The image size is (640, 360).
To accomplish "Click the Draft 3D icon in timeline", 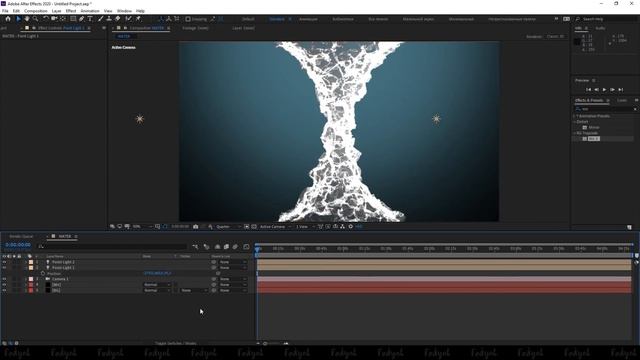I will (x=207, y=247).
